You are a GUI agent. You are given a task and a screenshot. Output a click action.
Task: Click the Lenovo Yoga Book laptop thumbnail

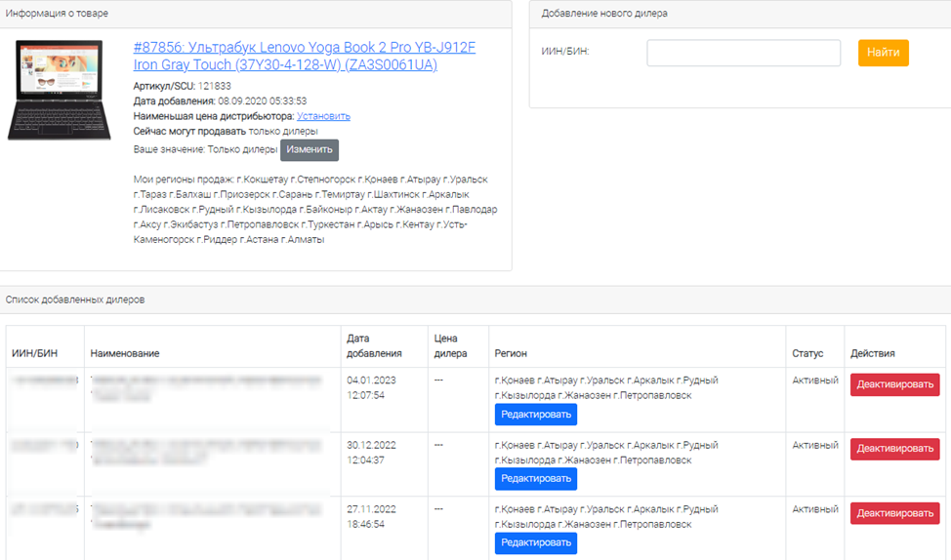(x=60, y=90)
